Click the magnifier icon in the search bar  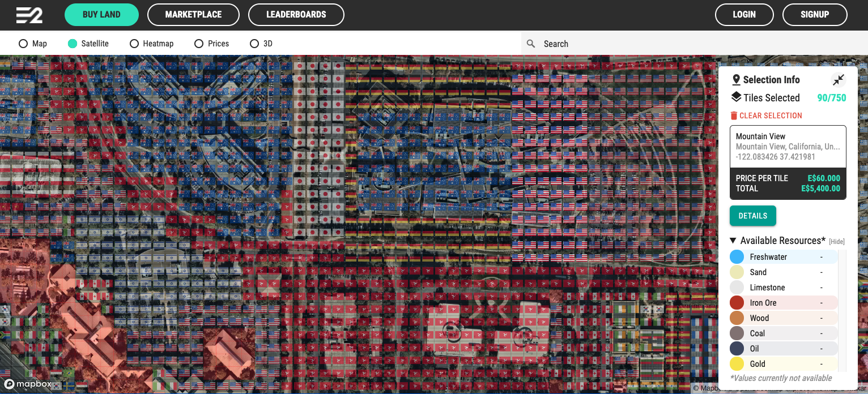click(531, 44)
